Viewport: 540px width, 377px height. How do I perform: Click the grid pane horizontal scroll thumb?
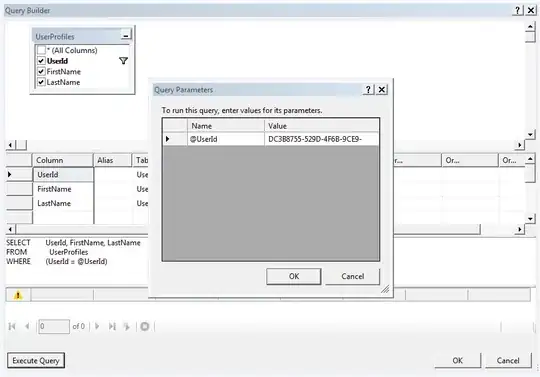click(x=248, y=229)
